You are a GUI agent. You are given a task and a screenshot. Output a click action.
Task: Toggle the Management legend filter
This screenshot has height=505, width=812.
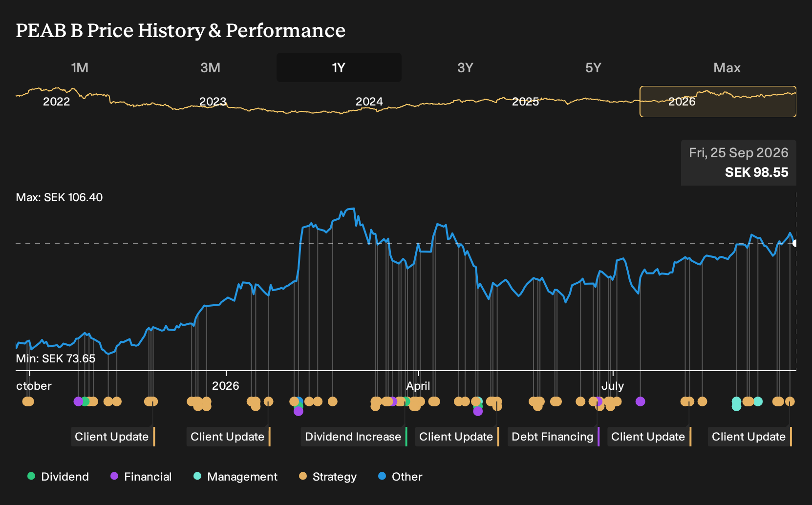pos(235,477)
